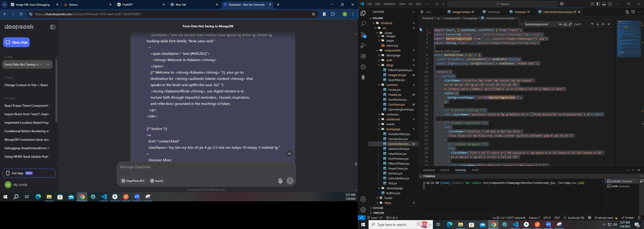Maximize the terminal panel size

coord(633,170)
